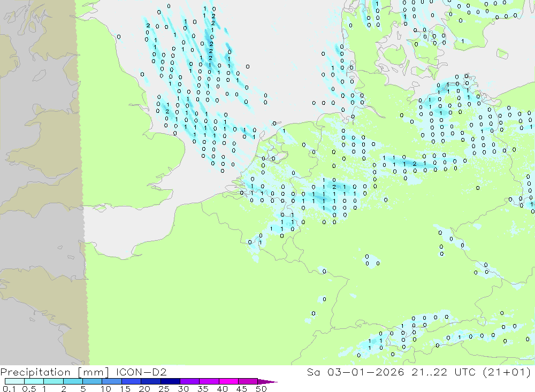Click the 'Precipitation' title text

click(x=35, y=372)
